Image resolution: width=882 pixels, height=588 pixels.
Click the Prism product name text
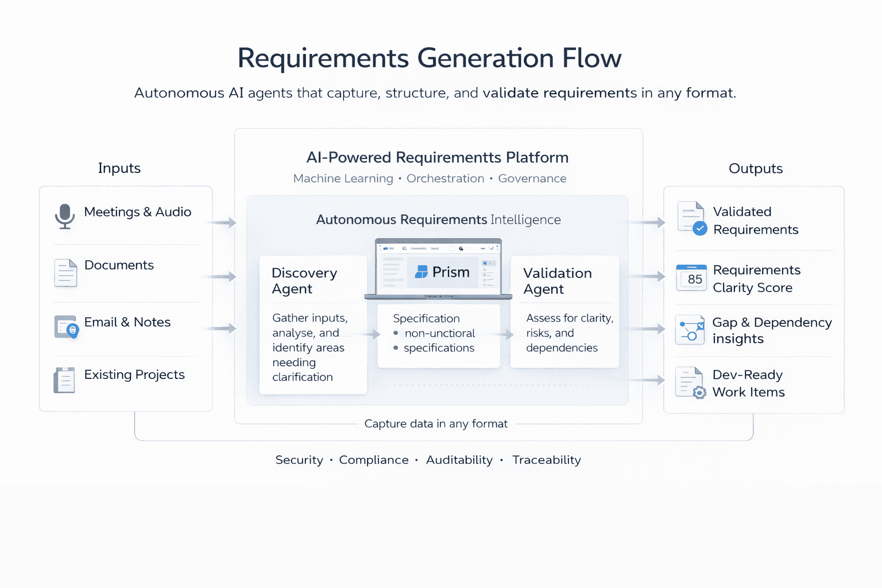(x=451, y=272)
